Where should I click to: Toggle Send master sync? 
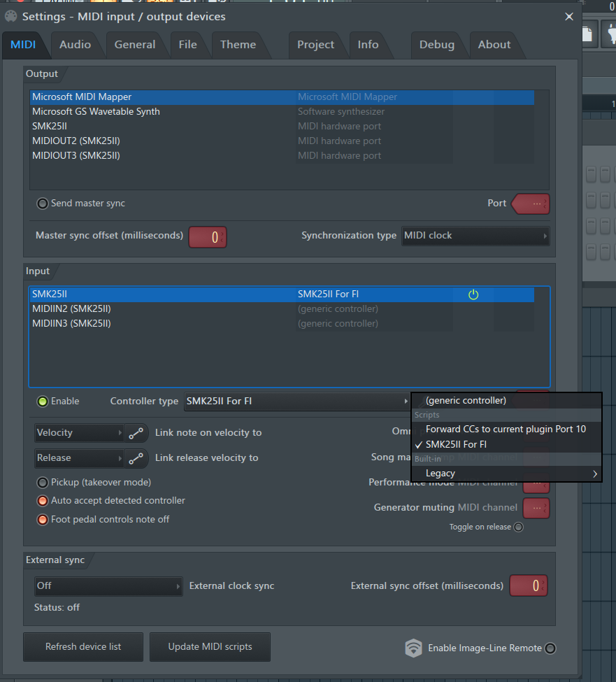click(x=42, y=203)
